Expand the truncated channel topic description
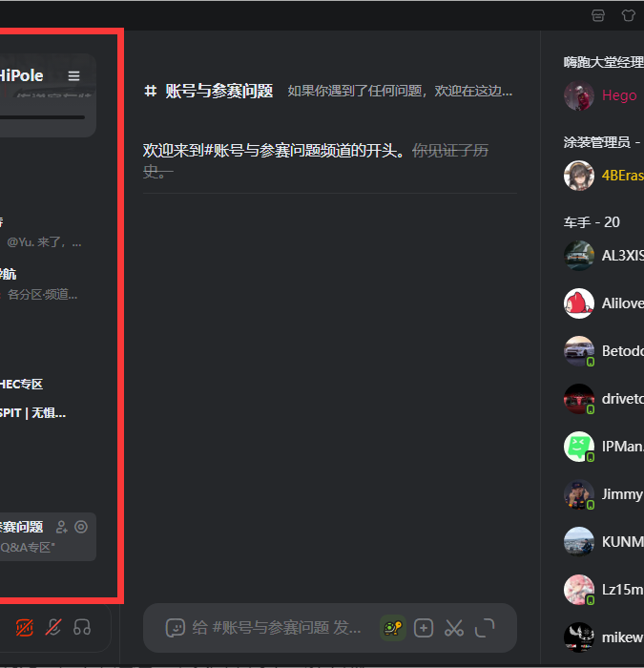This screenshot has width=644, height=668. (400, 91)
